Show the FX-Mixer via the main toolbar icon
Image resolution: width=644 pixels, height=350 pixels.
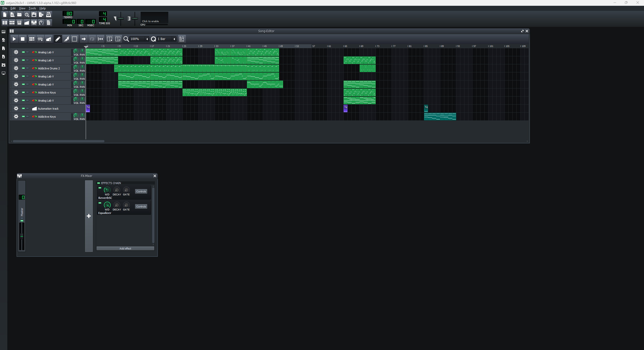coord(34,23)
